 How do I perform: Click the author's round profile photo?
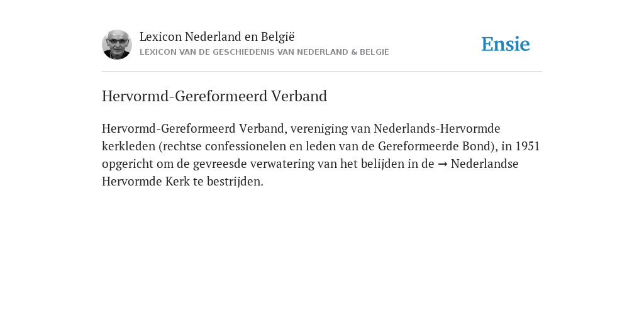[117, 45]
